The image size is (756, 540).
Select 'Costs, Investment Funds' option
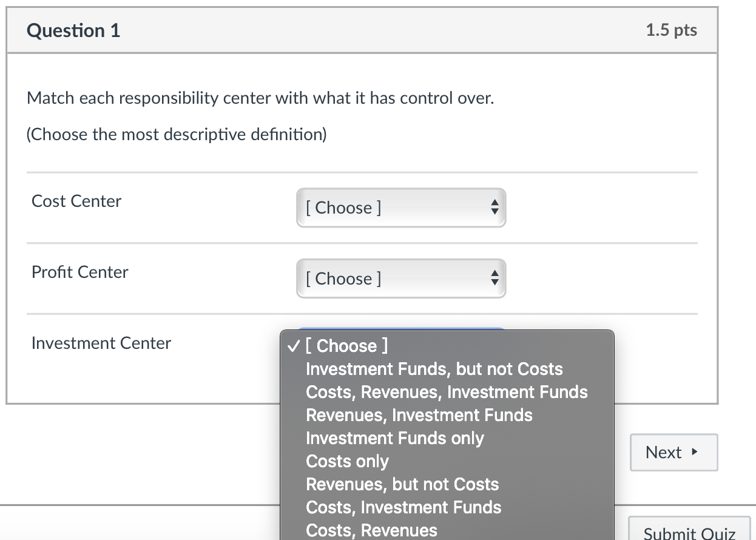tap(403, 507)
